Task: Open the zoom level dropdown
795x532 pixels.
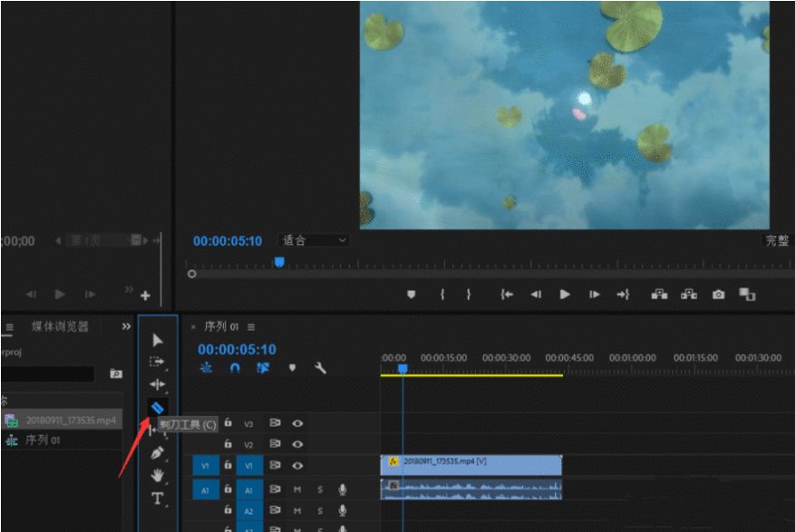Action: (314, 240)
